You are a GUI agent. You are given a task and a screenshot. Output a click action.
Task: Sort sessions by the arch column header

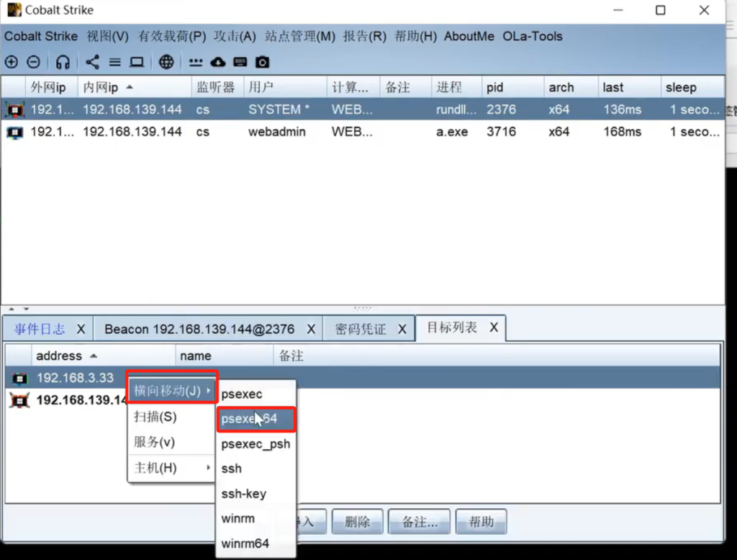pos(571,87)
